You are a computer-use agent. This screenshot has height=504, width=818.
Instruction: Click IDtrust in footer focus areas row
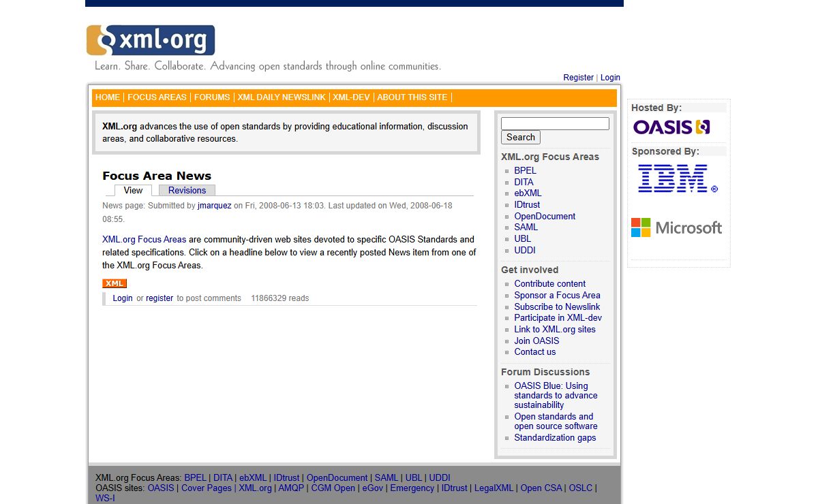287,478
